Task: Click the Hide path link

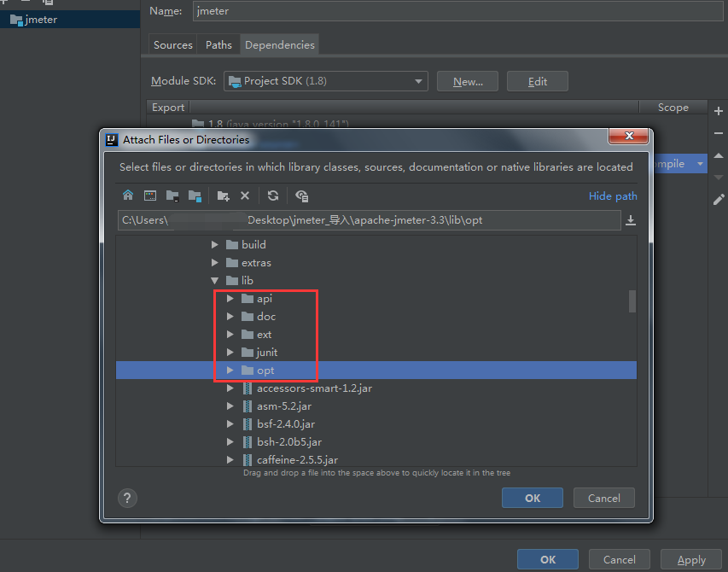Action: [613, 196]
